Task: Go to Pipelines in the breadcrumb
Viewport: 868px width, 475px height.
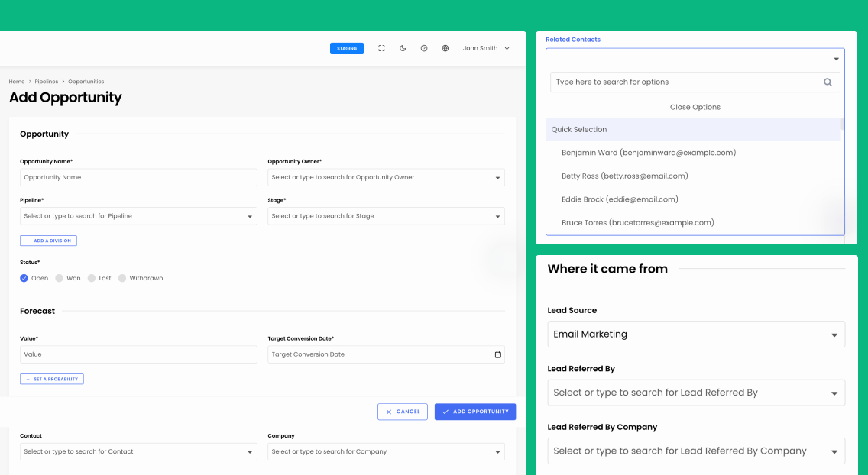Action: click(47, 81)
